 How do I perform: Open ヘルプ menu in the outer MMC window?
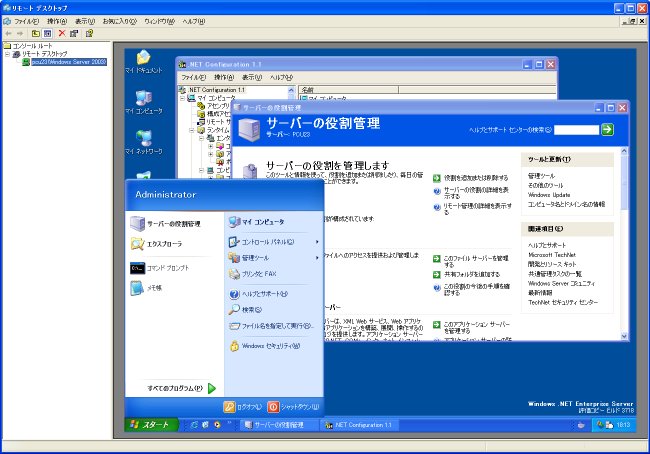click(194, 21)
